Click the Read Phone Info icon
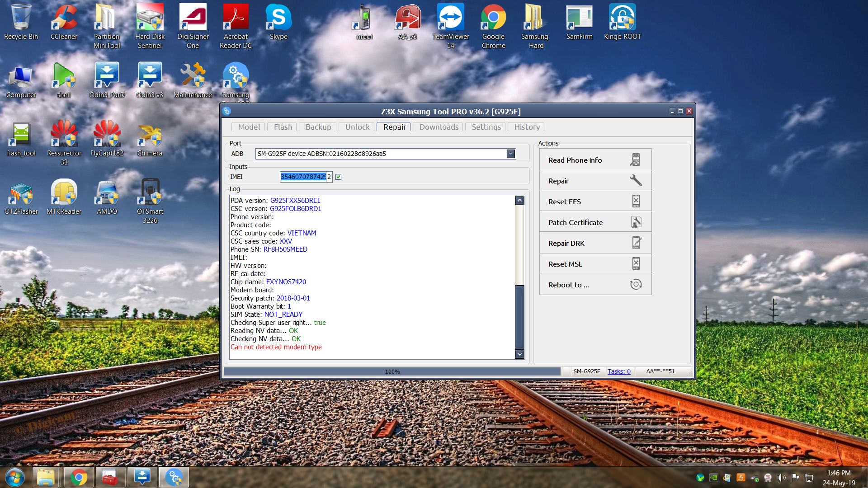Image resolution: width=868 pixels, height=488 pixels. (x=635, y=160)
